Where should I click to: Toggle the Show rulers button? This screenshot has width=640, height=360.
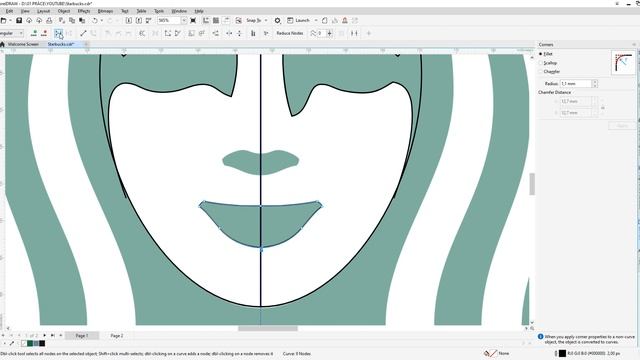(x=206, y=20)
